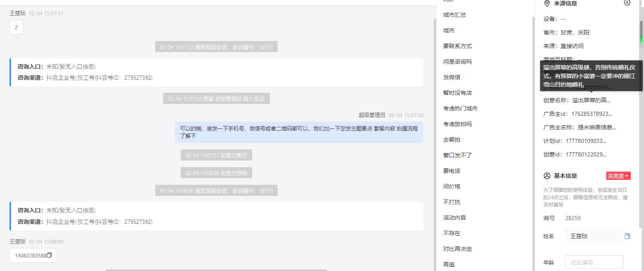Image resolution: width=644 pixels, height=271 pixels.
Task: Click the 年龄 input field
Action: point(594,262)
